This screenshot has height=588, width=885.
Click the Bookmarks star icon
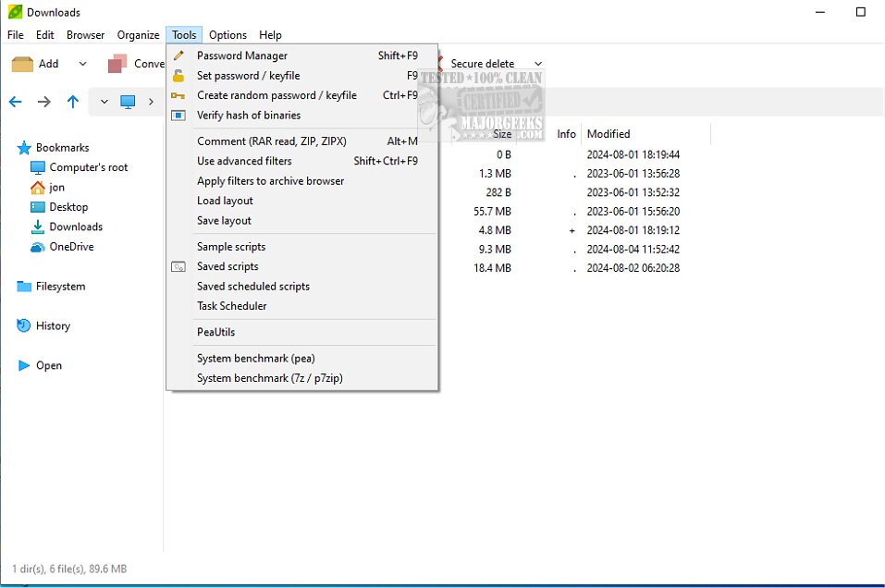(x=24, y=148)
